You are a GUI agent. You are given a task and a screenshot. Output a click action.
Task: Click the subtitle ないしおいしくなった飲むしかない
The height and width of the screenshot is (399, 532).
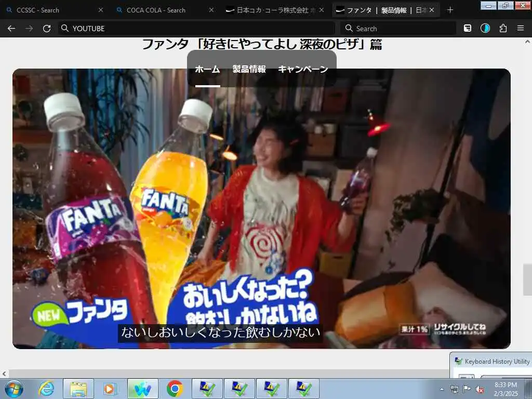click(x=220, y=332)
